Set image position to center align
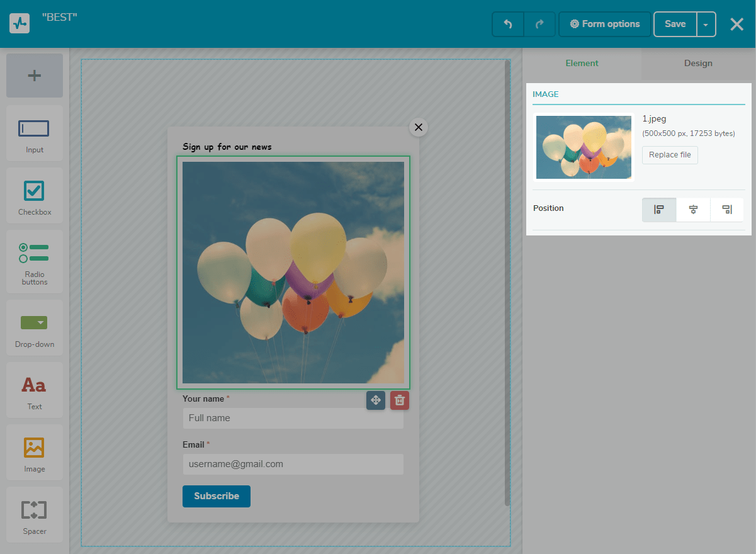Screen dimensions: 756x554 click(x=693, y=210)
